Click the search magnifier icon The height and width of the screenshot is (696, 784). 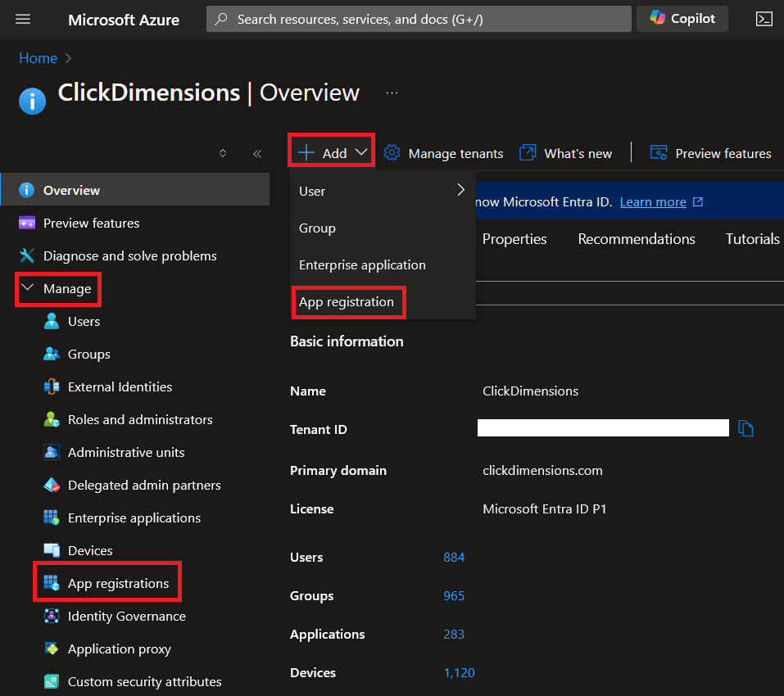click(x=221, y=19)
